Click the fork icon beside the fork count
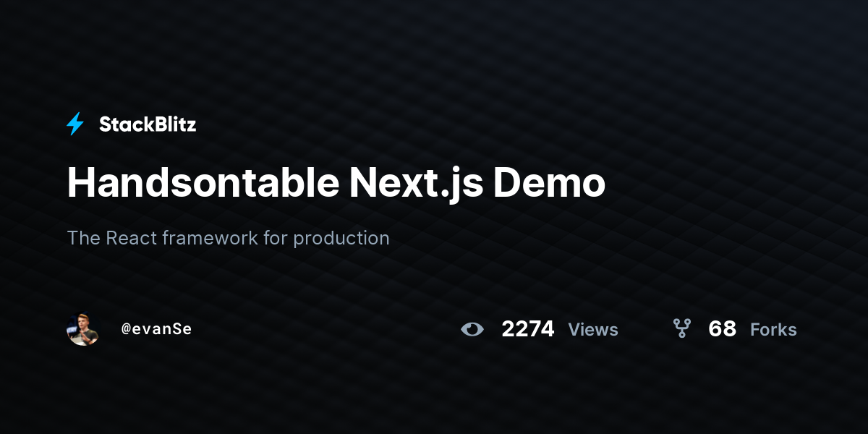 tap(681, 329)
